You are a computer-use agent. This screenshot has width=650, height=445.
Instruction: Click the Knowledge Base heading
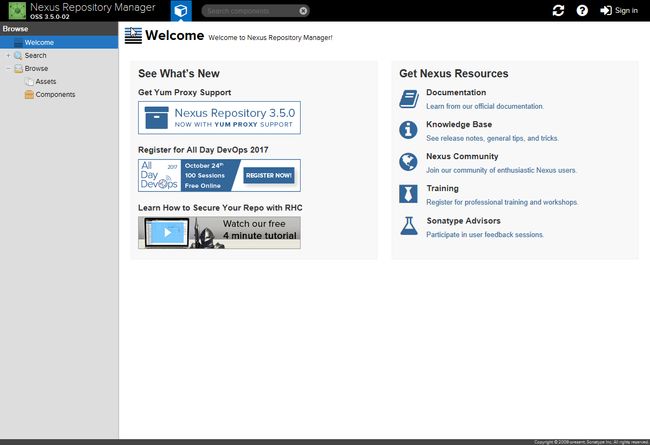click(459, 124)
